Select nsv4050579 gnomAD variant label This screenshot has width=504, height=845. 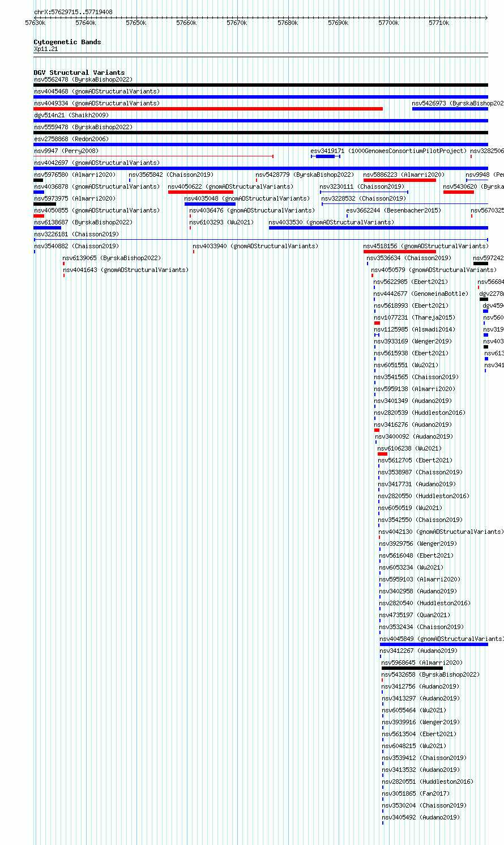434,270
